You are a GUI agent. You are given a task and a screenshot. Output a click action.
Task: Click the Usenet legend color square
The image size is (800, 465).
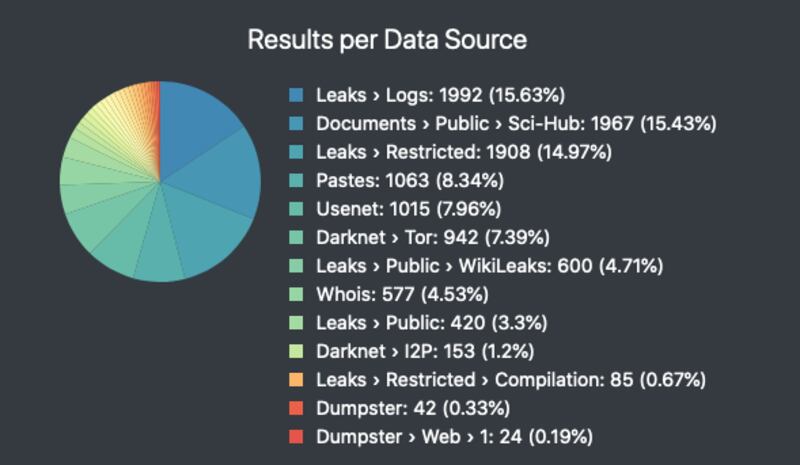296,210
